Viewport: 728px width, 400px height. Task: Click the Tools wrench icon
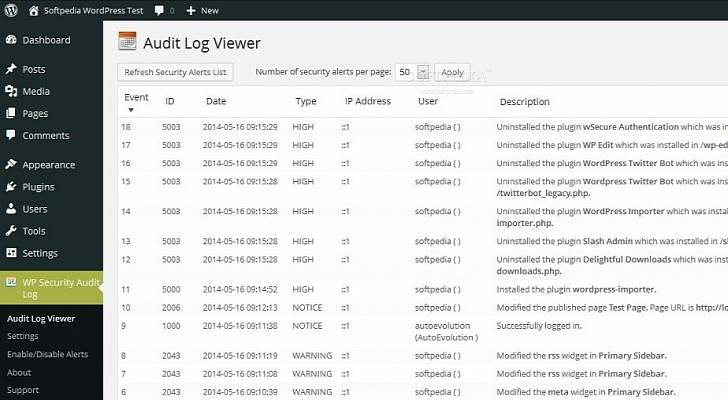[11, 231]
